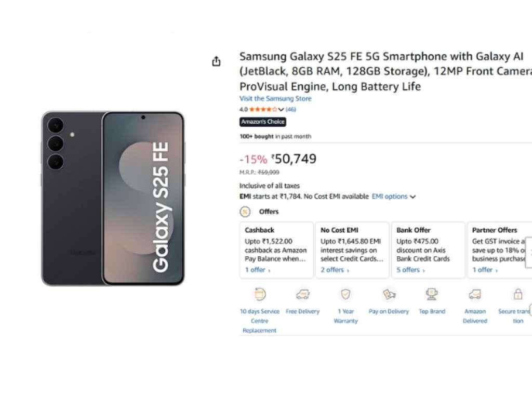This screenshot has height=393, width=532.
Task: Click the 4.0 star rating stars
Action: click(x=262, y=110)
